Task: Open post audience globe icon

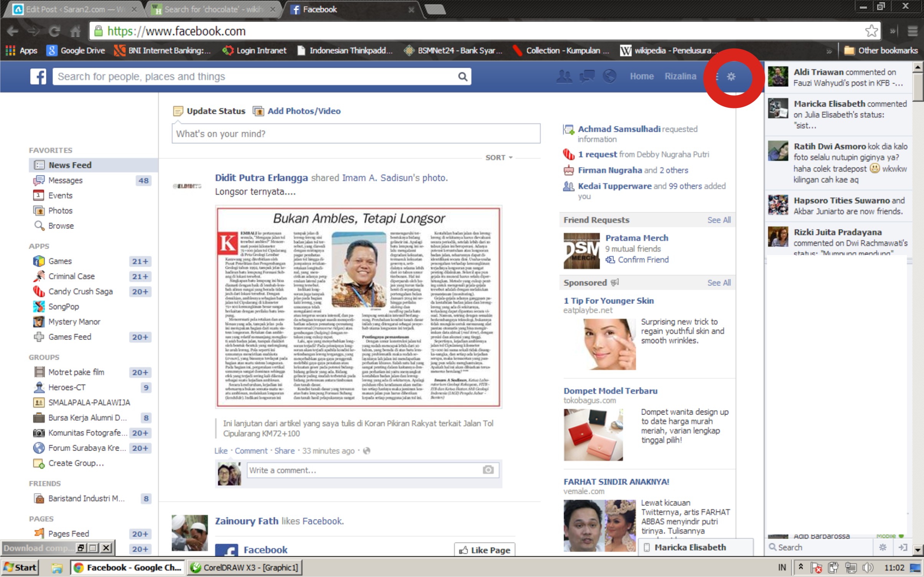Action: click(x=367, y=451)
